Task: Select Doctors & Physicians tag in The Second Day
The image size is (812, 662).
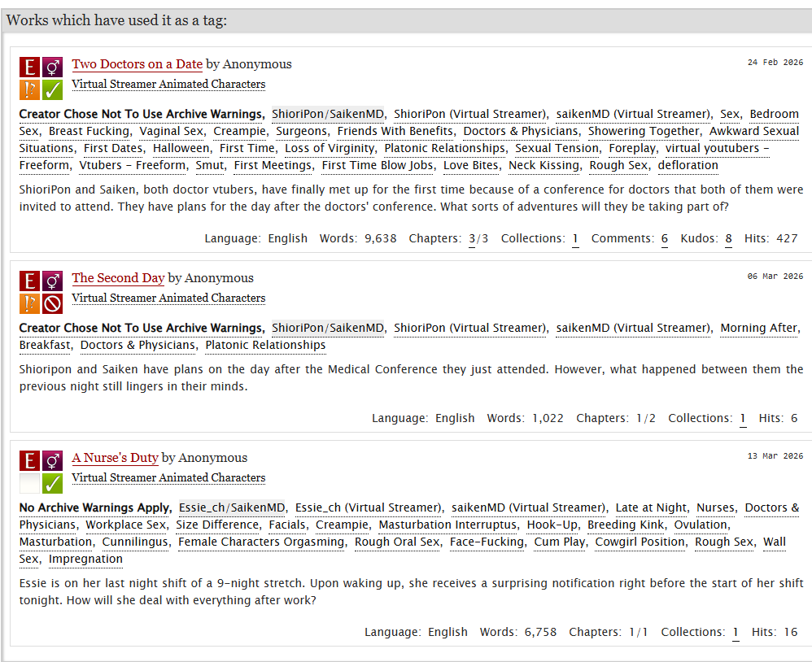Action: pos(138,346)
